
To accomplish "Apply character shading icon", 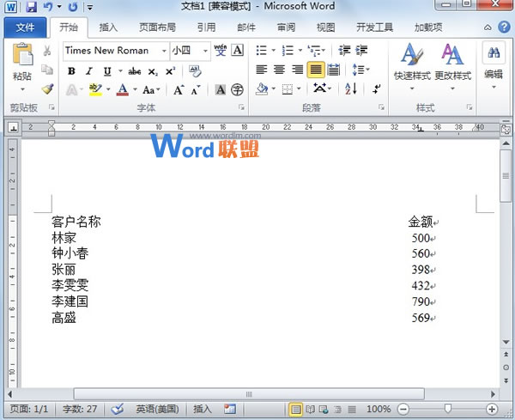I will [x=221, y=89].
